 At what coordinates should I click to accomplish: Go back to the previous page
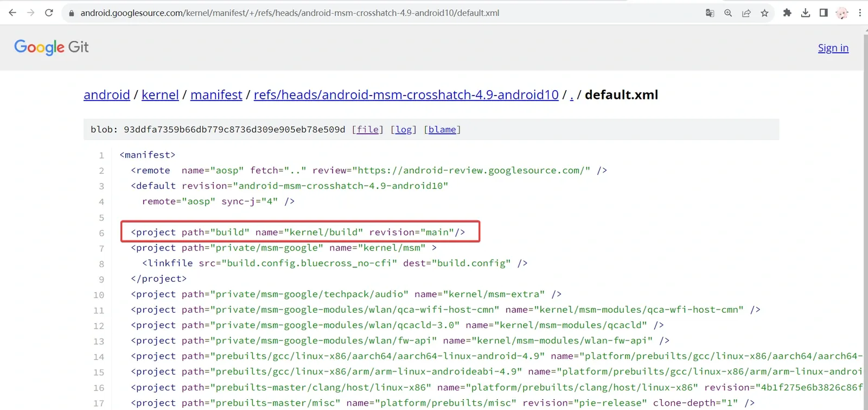pos(12,12)
